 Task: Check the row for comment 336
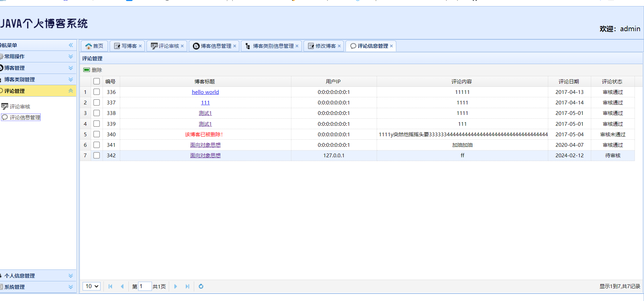point(96,92)
